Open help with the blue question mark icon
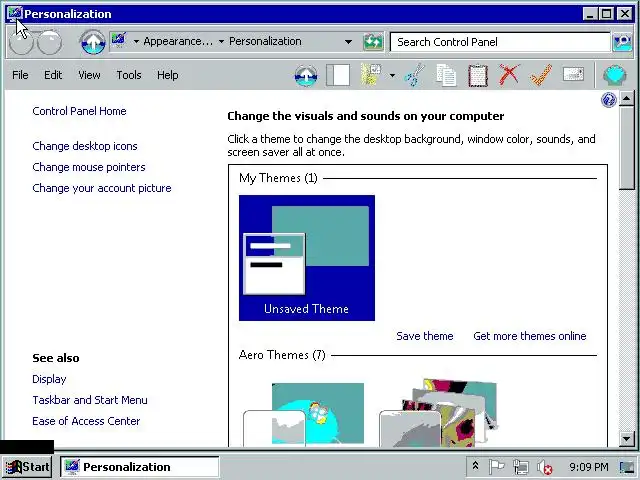Screen dimensions: 640x480 pos(609,100)
